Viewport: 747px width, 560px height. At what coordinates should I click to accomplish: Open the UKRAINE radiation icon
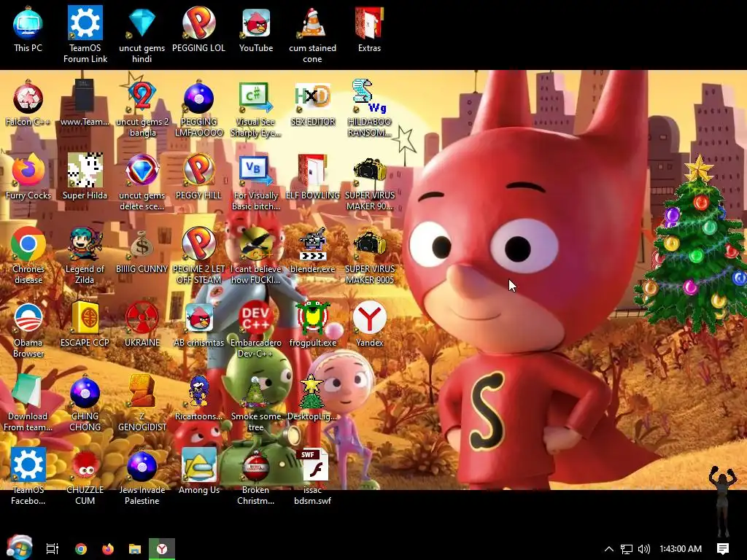point(142,324)
